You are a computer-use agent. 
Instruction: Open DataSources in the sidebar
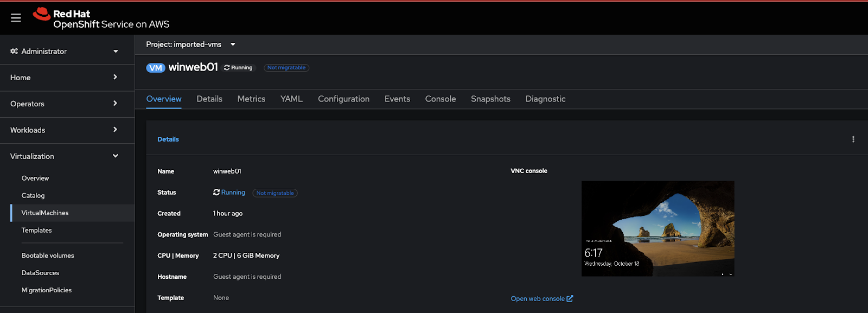pos(40,273)
